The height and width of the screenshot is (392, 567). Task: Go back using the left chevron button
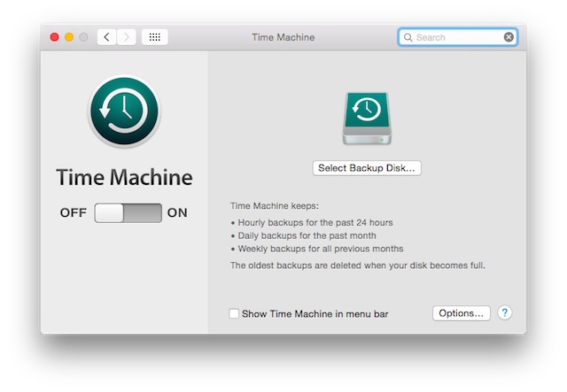tap(107, 37)
